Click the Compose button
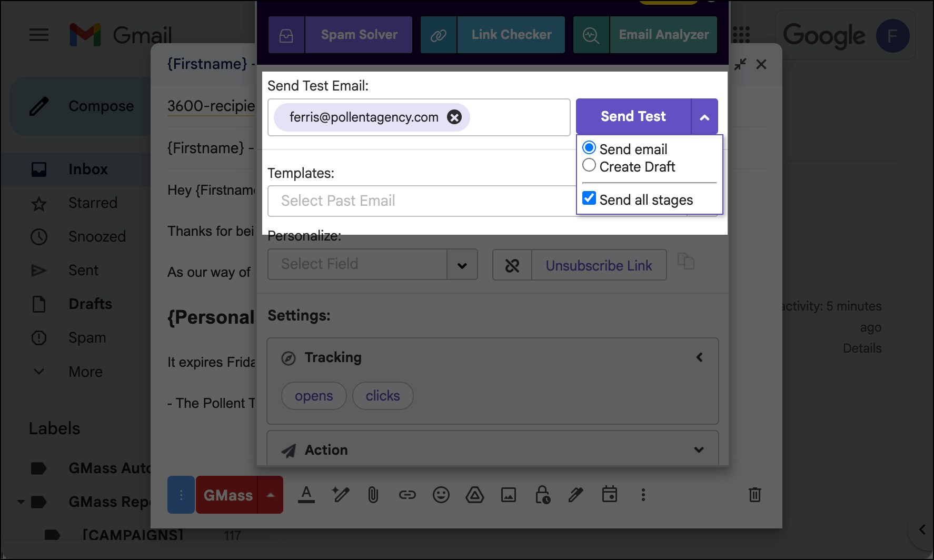The width and height of the screenshot is (934, 560). pos(80,106)
